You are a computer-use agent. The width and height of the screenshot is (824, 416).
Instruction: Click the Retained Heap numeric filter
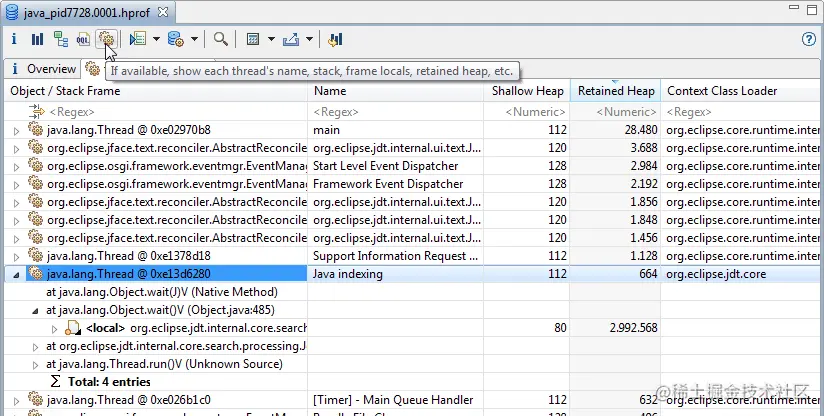(615, 112)
